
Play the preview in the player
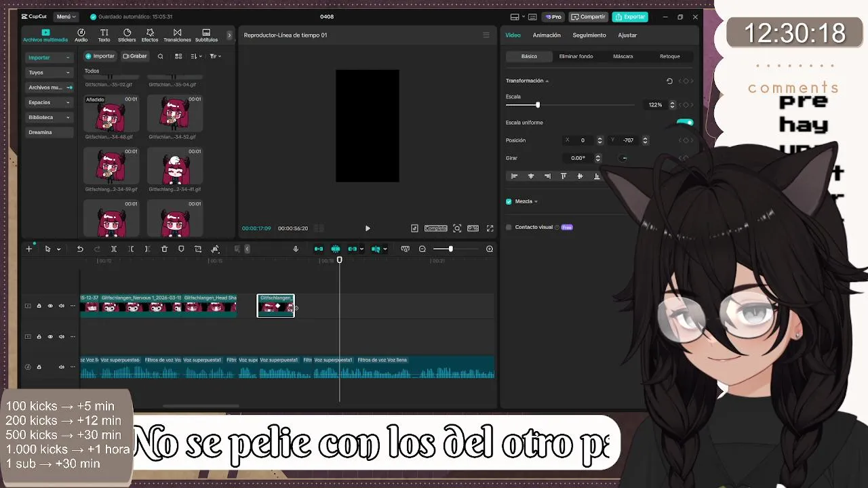pos(368,228)
